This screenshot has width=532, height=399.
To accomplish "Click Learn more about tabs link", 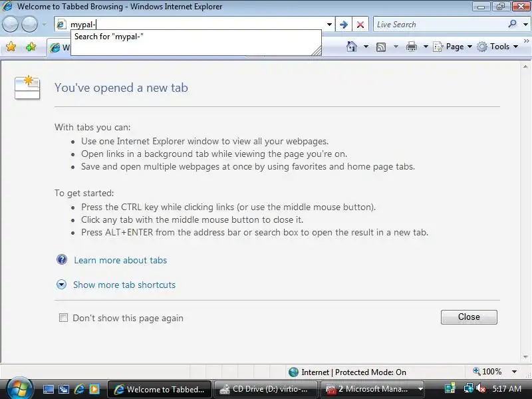I will [120, 260].
